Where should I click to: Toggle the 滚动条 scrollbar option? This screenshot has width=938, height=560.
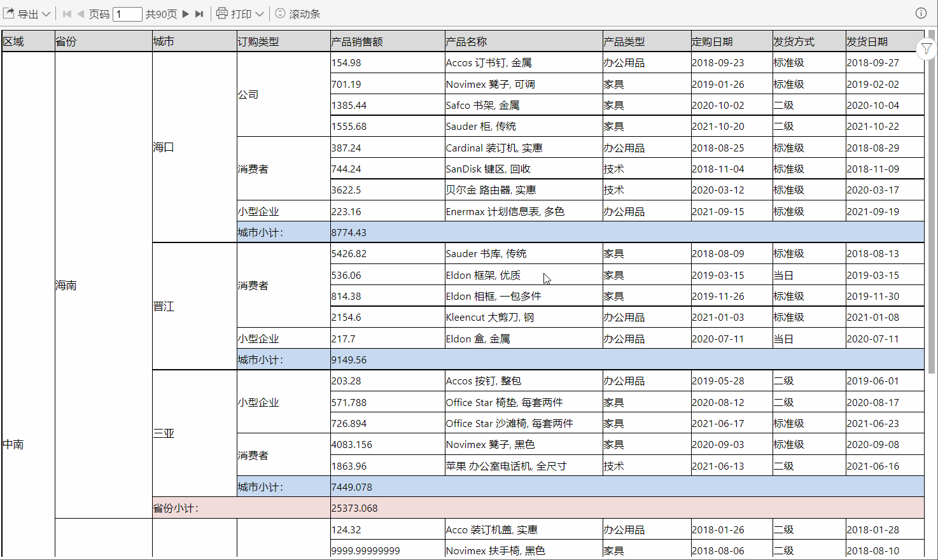click(297, 13)
